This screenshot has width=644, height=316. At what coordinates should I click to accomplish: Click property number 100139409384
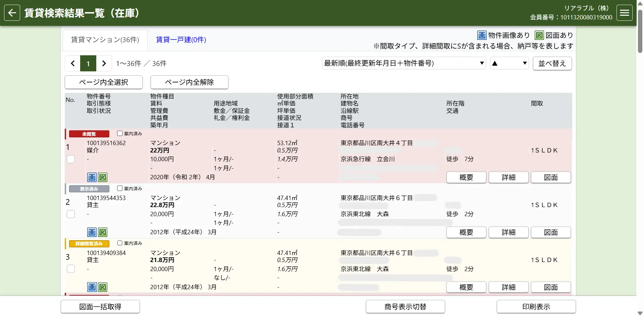tap(106, 253)
